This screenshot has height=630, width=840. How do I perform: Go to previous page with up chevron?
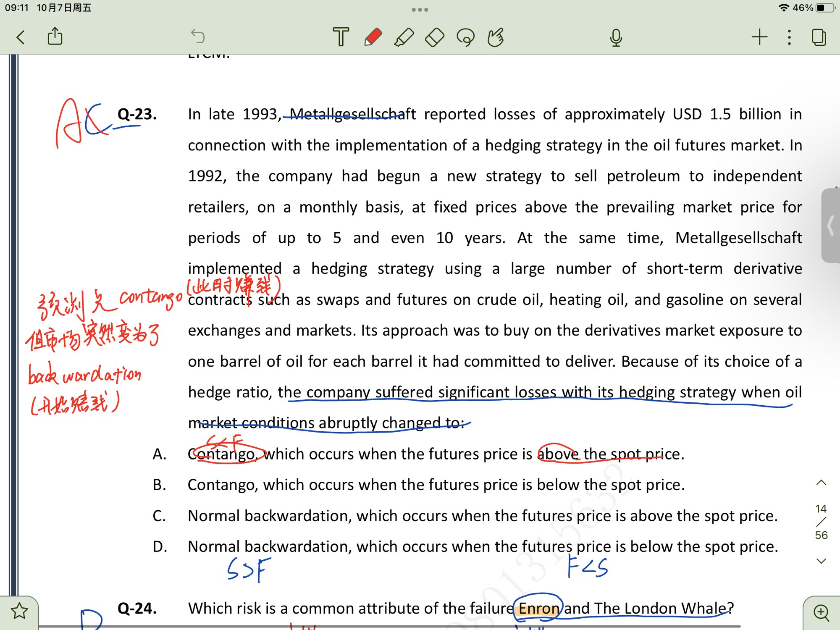coord(821,483)
